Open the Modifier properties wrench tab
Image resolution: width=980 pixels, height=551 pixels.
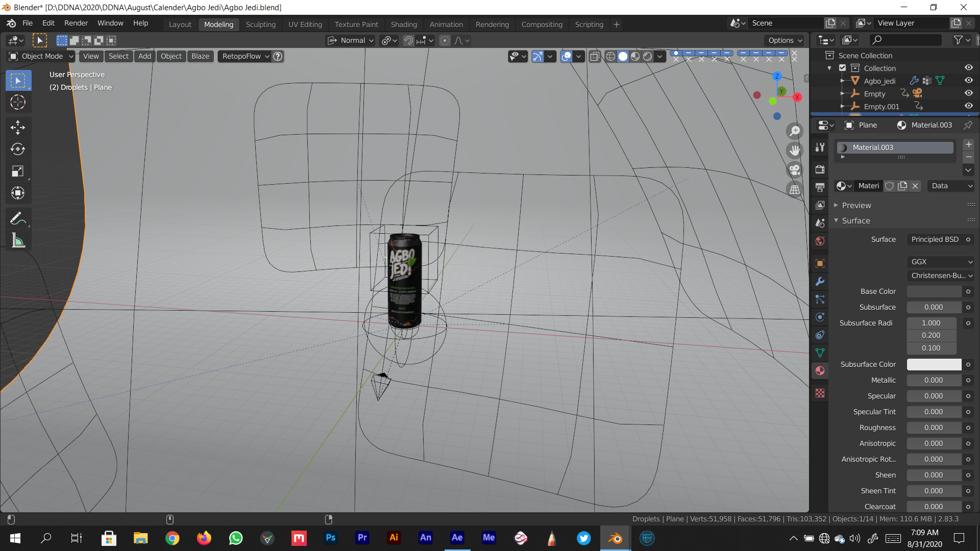[820, 282]
